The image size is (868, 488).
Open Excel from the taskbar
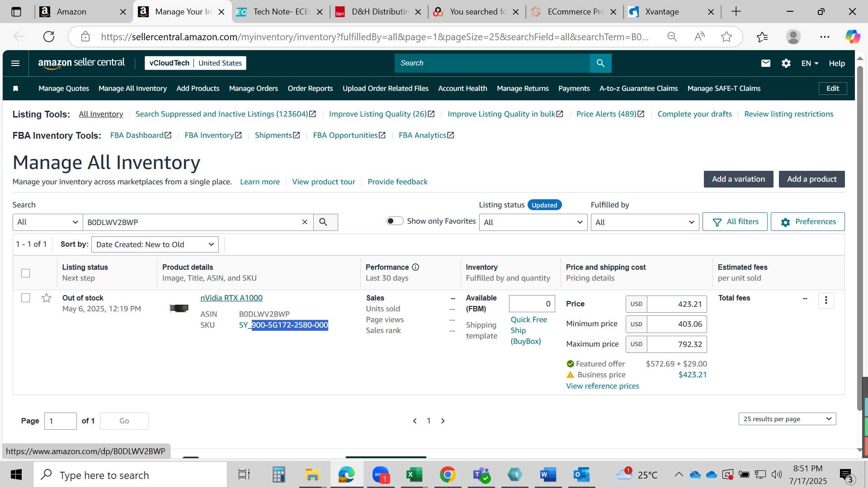(x=414, y=474)
